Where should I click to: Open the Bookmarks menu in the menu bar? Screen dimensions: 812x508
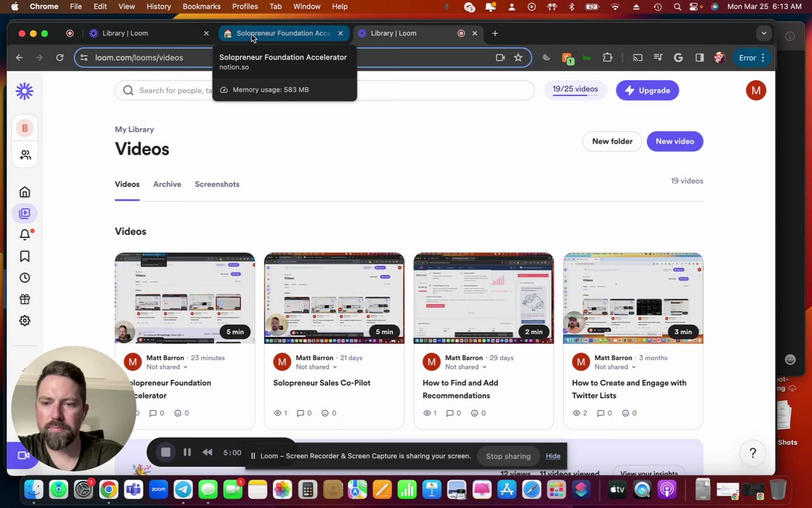[x=202, y=6]
